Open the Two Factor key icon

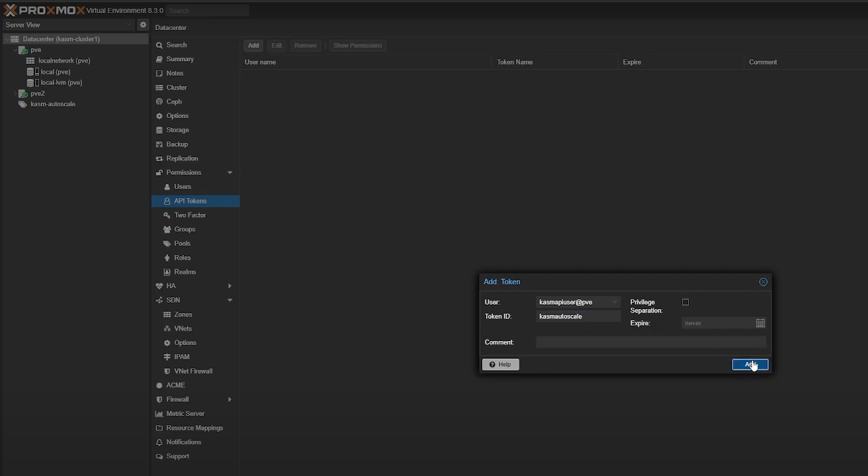click(167, 215)
